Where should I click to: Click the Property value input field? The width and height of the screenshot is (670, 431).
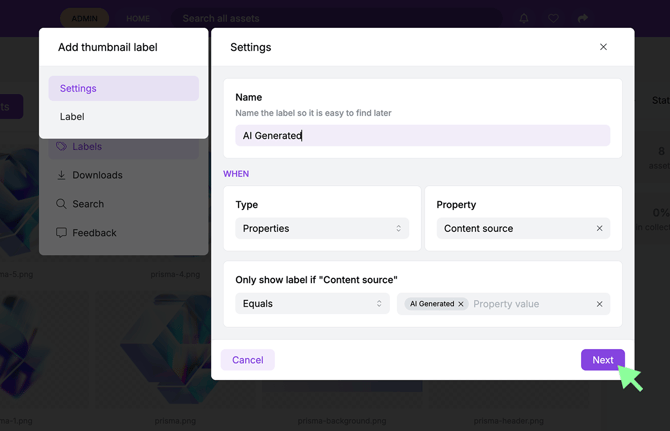(530, 304)
